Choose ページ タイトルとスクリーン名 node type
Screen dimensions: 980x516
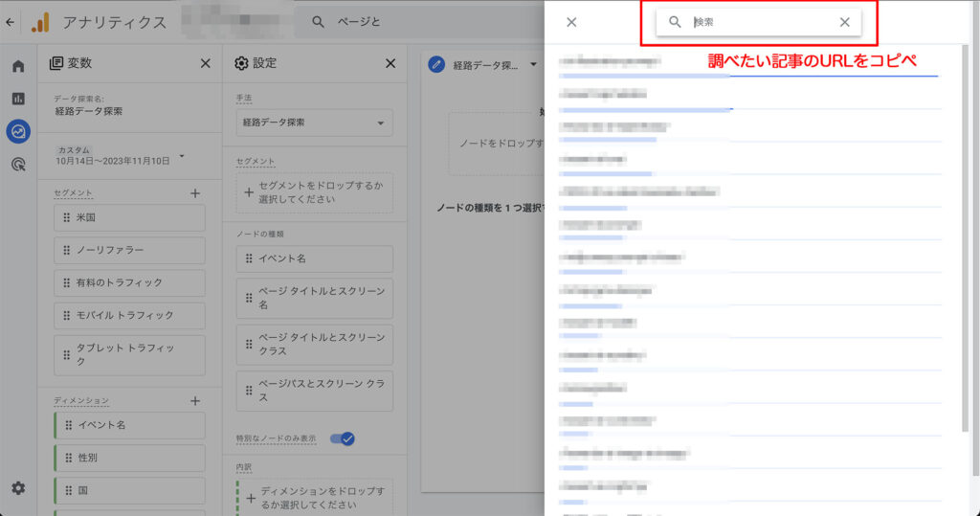[x=314, y=298]
